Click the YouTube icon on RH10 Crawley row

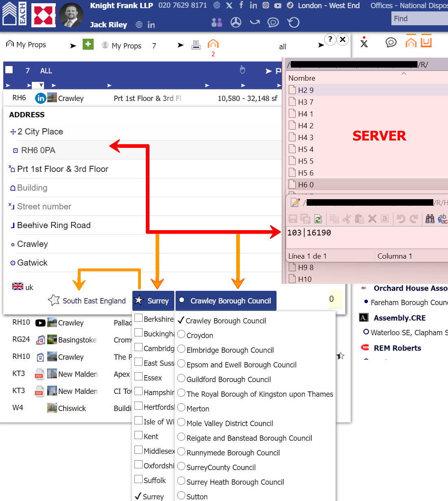click(40, 323)
